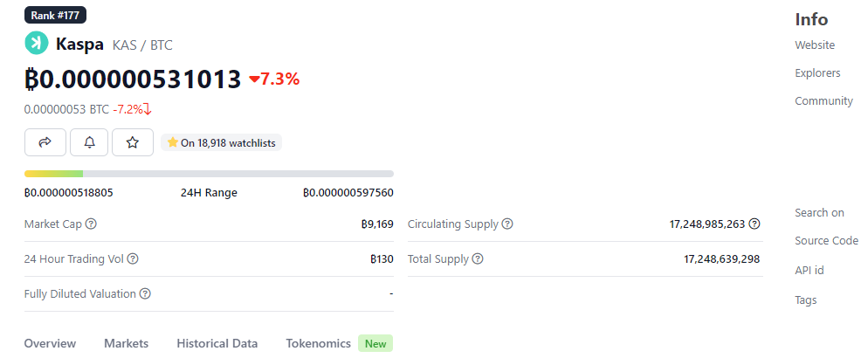Viewport: 868px width, 358px height.
Task: Open the Tokenomics tab
Action: [319, 344]
